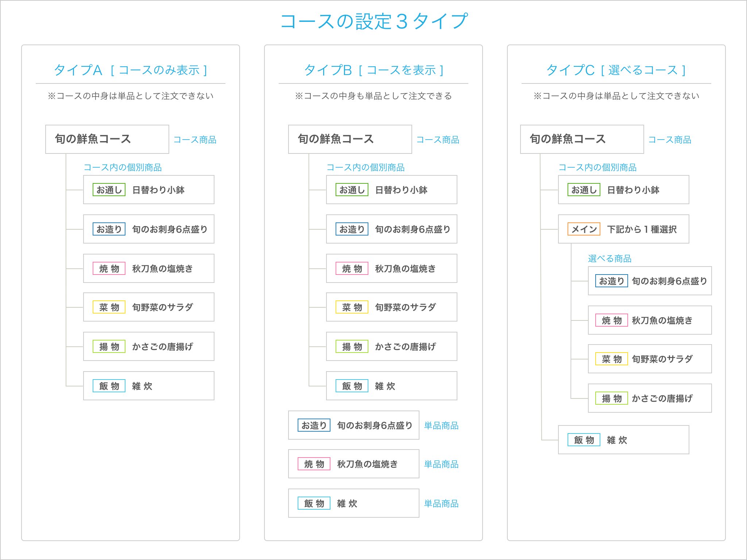Image resolution: width=747 pixels, height=560 pixels.
Task: Select 旬の鮮魚コース box in Type C
Action: click(x=582, y=139)
